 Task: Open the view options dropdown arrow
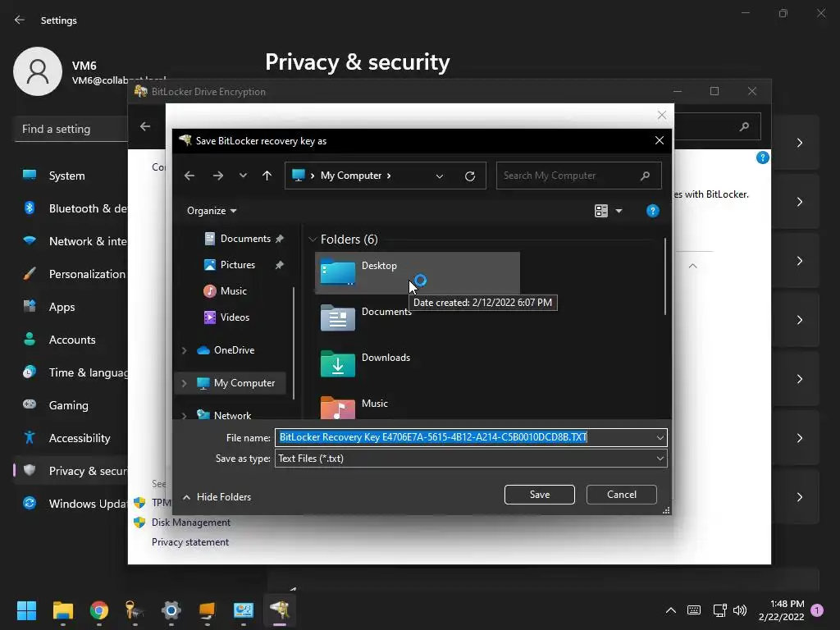click(x=619, y=211)
